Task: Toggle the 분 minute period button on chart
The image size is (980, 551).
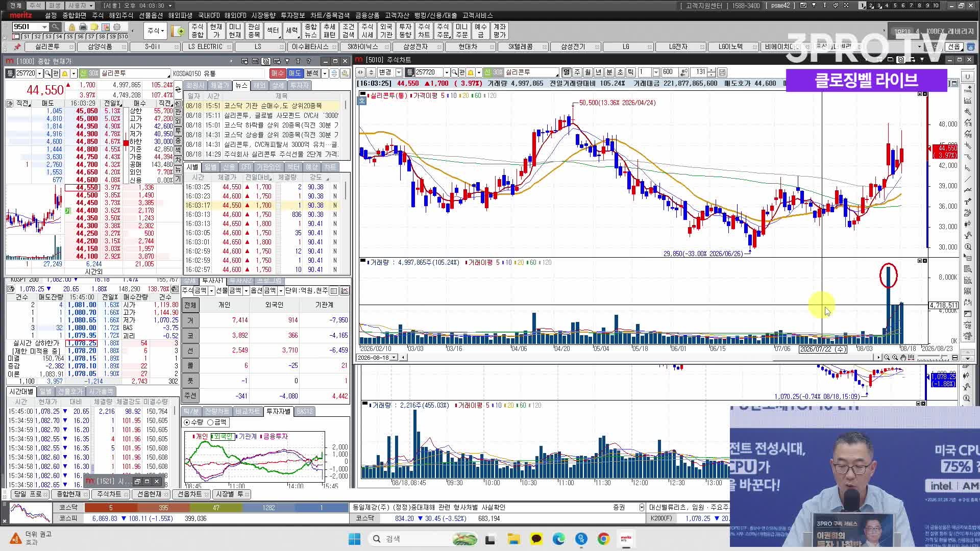Action: tap(609, 72)
